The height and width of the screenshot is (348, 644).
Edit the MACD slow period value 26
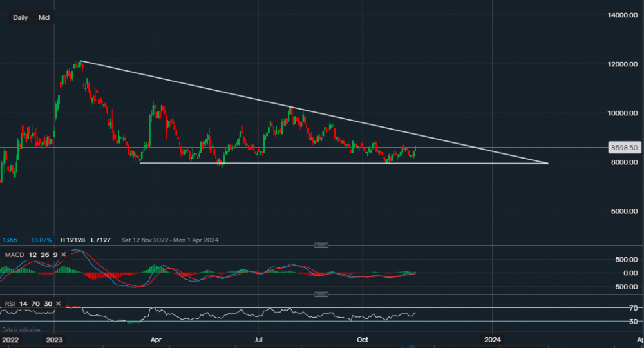(45, 255)
